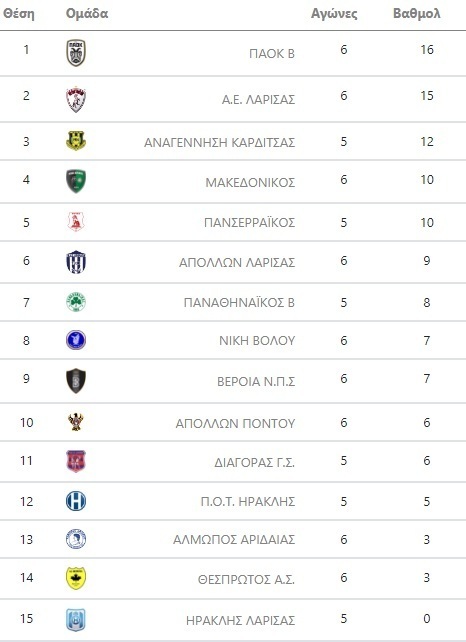Screen dimensions: 466x642
Task: Open the ΒΕΡΟΙΑ Ν.Π.Σ black shield logo
Action: click(x=76, y=381)
